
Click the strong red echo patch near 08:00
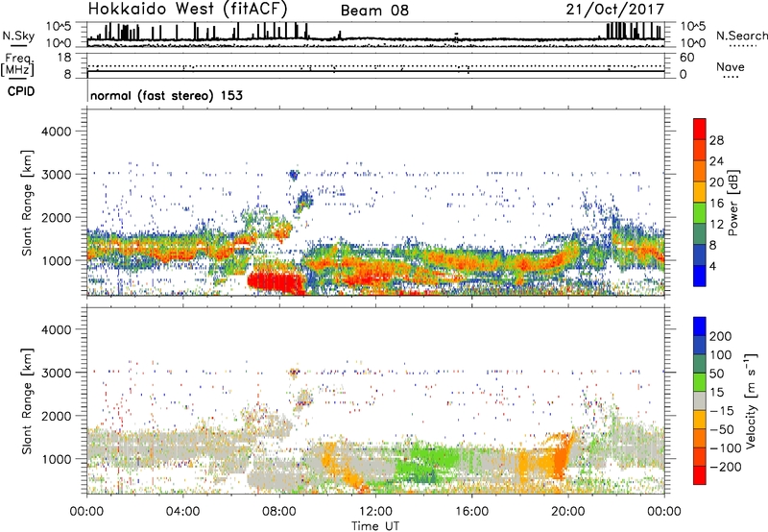click(x=275, y=282)
